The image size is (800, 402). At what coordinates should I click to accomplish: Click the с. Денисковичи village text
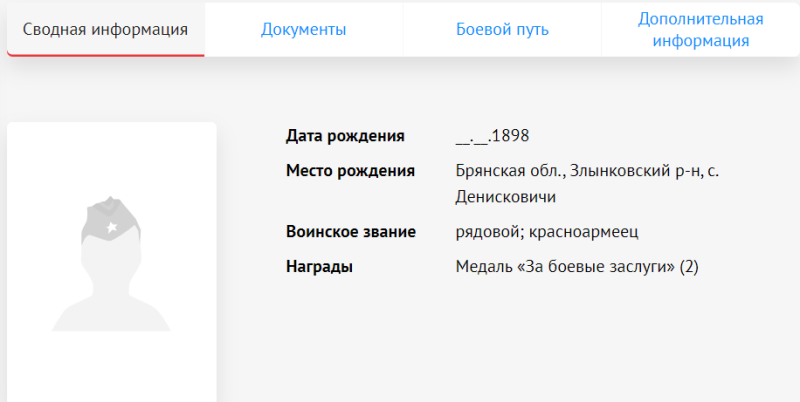(x=505, y=196)
